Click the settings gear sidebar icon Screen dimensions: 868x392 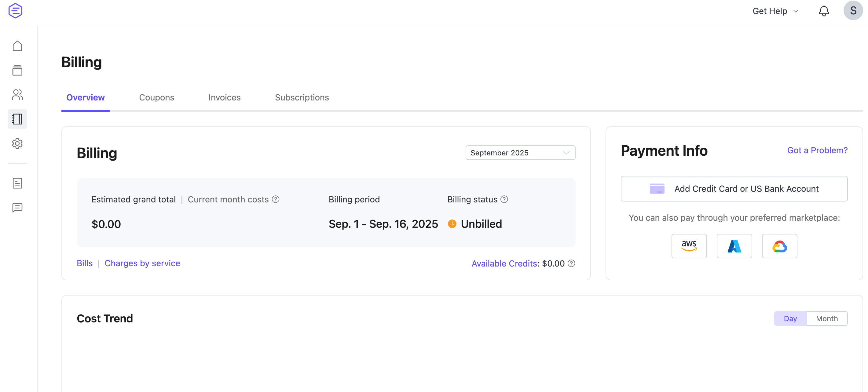tap(17, 143)
